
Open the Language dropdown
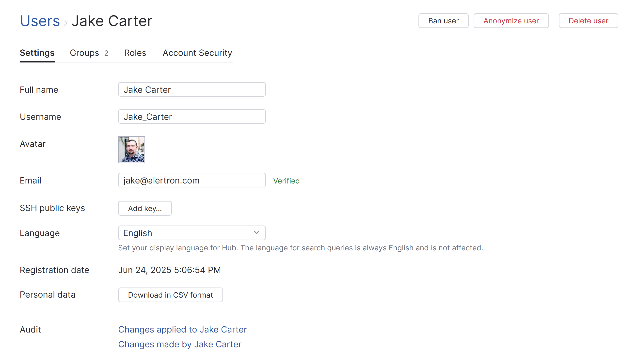click(192, 233)
